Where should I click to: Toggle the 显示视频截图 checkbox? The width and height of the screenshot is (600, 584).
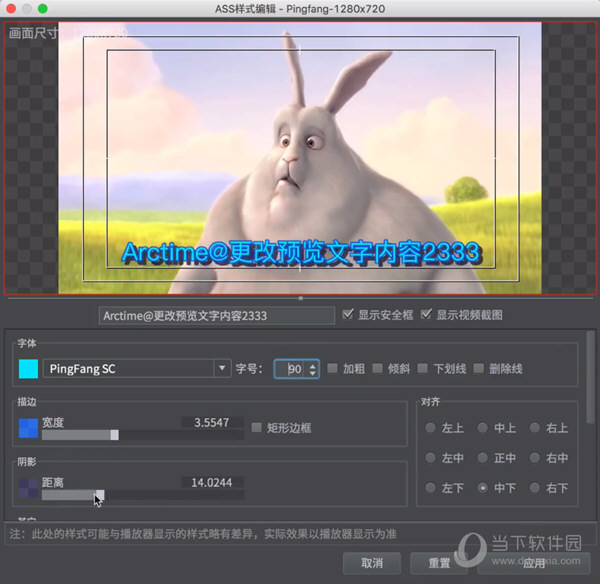[x=426, y=315]
